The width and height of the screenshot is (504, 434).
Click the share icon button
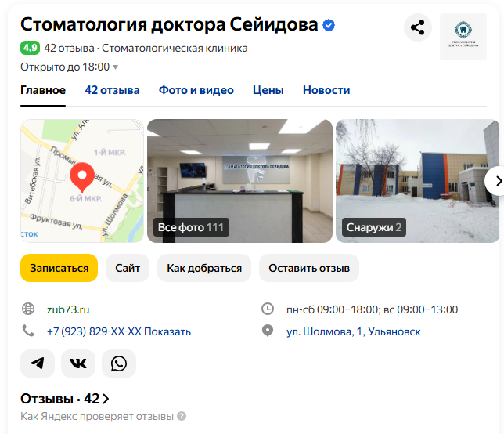pyautogui.click(x=418, y=27)
